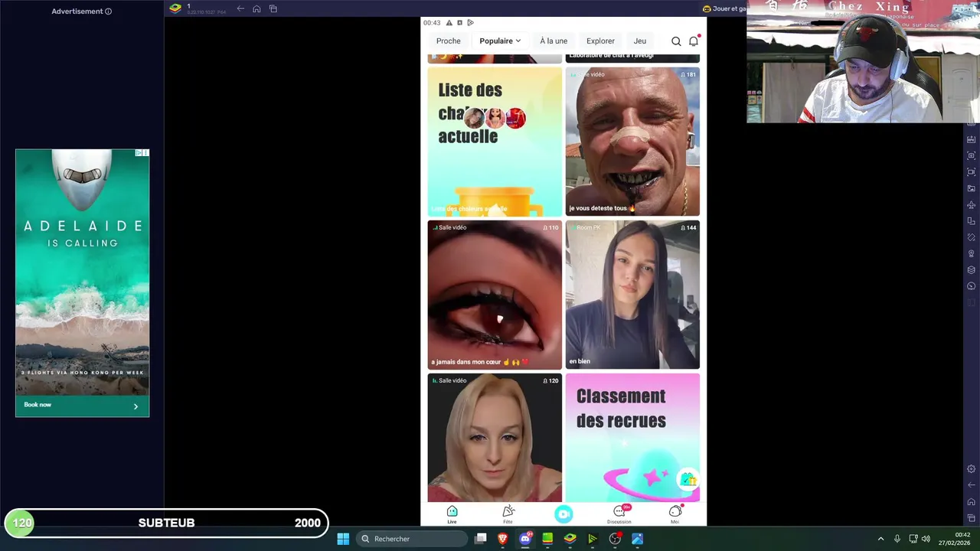Click the back arrow in the BlueStacks sidebar

tap(972, 485)
